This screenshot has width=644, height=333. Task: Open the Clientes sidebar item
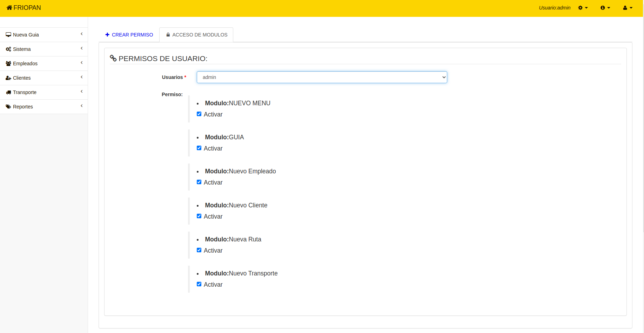click(x=44, y=78)
